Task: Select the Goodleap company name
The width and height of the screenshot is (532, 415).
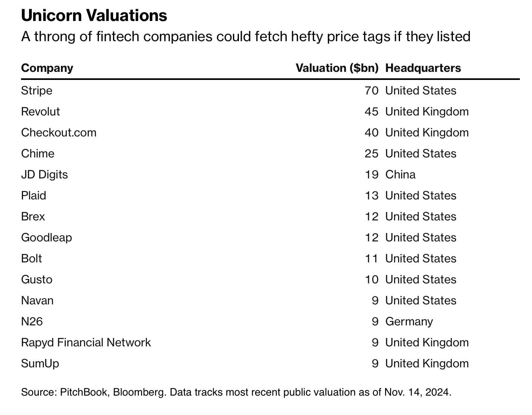Action: 46,237
